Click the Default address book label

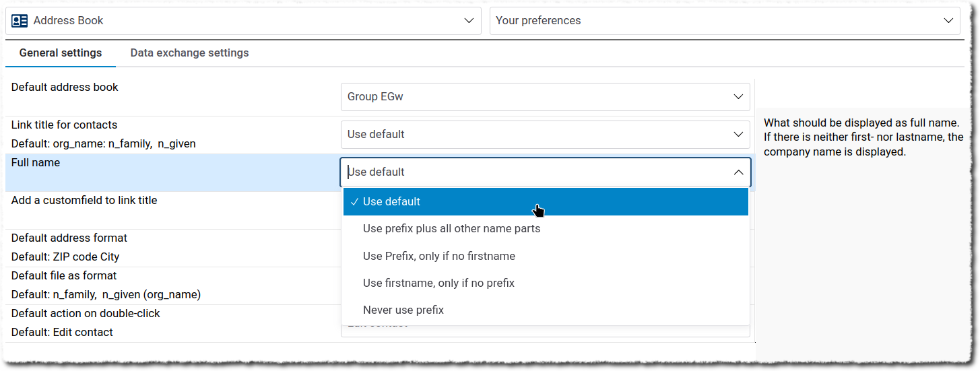[65, 88]
